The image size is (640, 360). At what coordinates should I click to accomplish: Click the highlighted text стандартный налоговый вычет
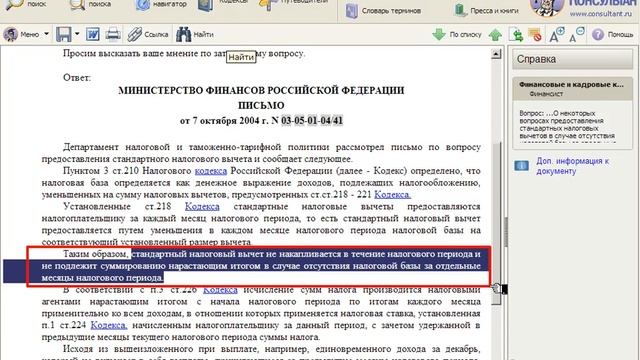[x=197, y=254]
